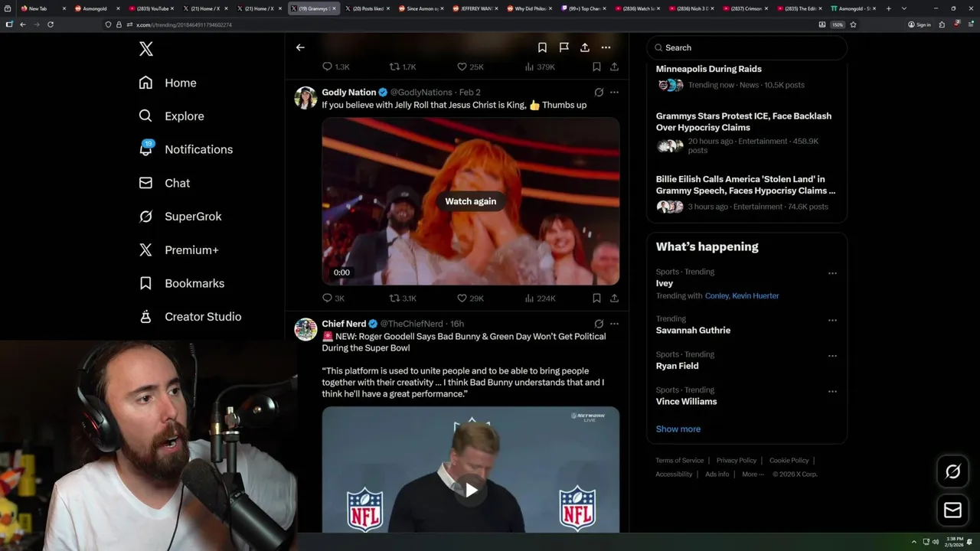Click the back arrow above the timeline
Viewport: 980px width, 551px height.
click(x=300, y=47)
